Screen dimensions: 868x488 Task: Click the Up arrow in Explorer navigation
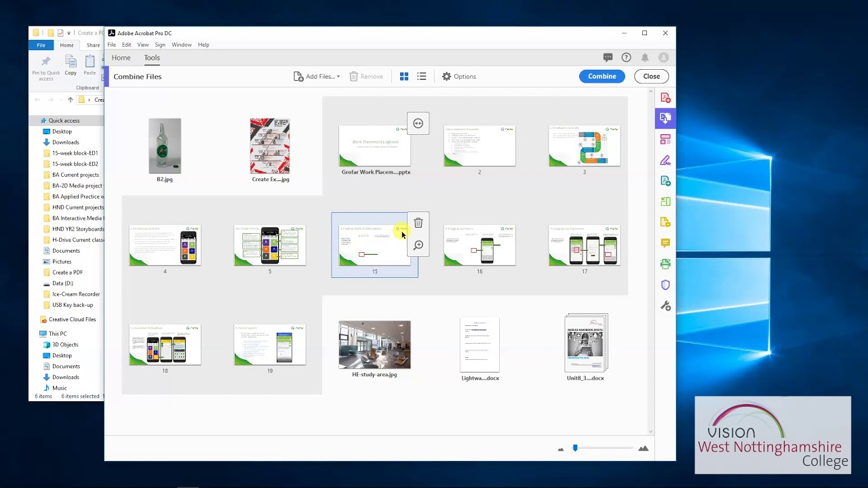tap(70, 100)
